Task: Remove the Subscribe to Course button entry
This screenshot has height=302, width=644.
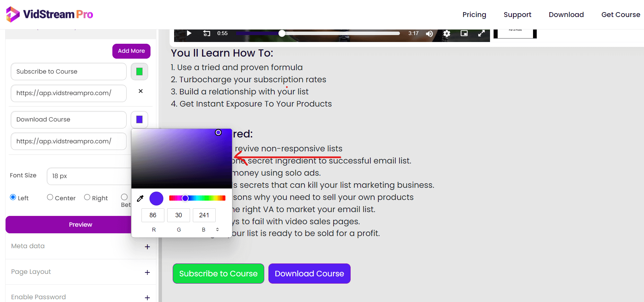Action: pyautogui.click(x=140, y=91)
